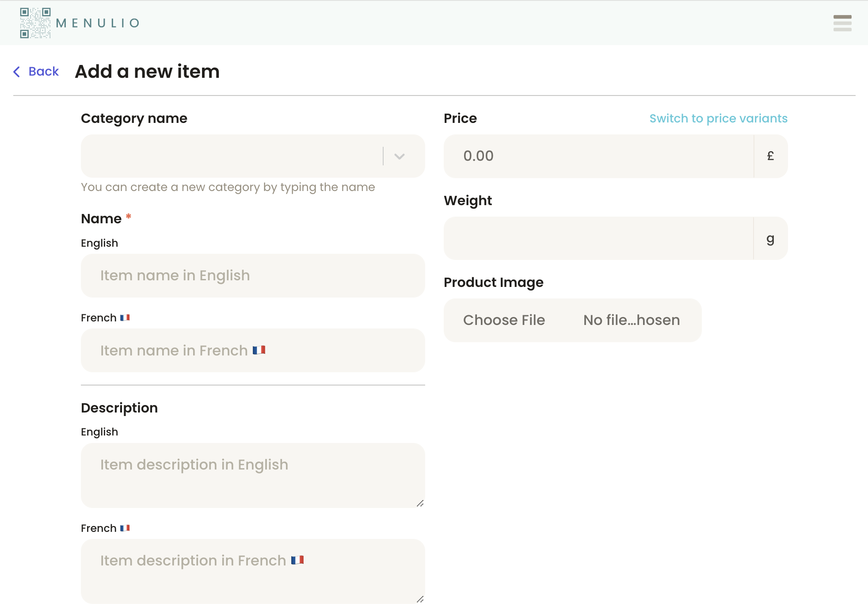This screenshot has width=868, height=611.
Task: Click Item description in French textarea
Action: click(253, 571)
